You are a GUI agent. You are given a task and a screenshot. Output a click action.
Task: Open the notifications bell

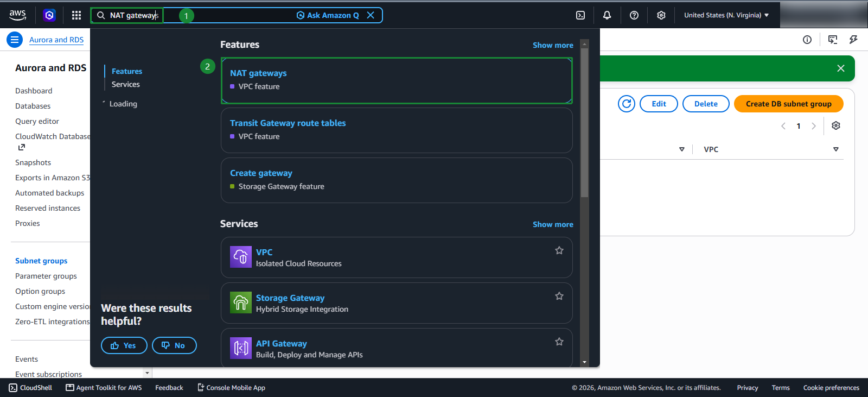607,15
